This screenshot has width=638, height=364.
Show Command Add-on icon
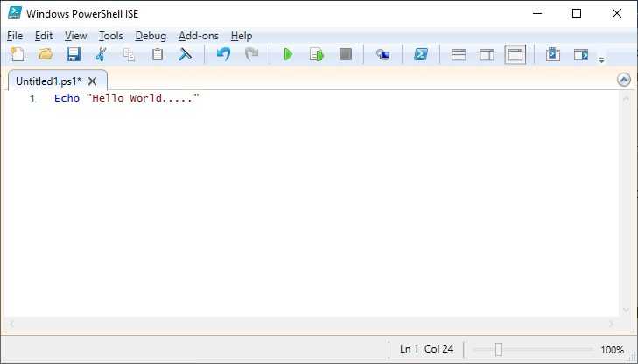tap(581, 54)
